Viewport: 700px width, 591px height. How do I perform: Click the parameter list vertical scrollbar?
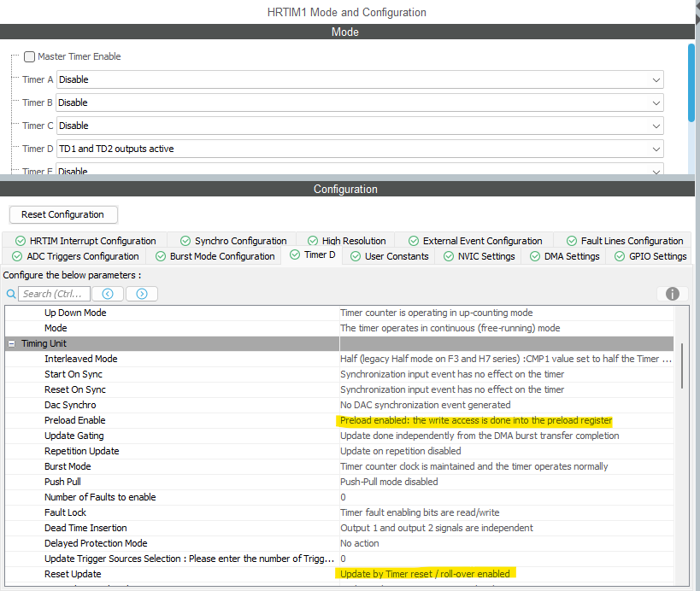pyautogui.click(x=682, y=366)
